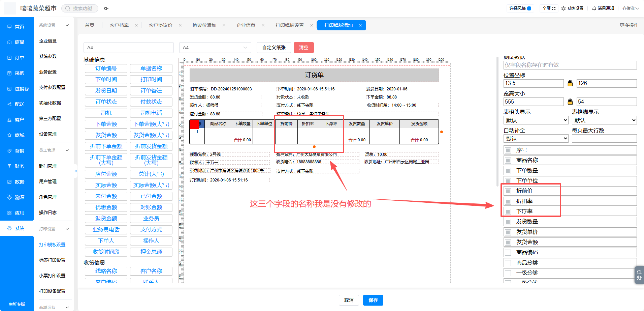644x311 pixels.
Task: Open the 表格头显示 dropdown
Action: [x=536, y=120]
